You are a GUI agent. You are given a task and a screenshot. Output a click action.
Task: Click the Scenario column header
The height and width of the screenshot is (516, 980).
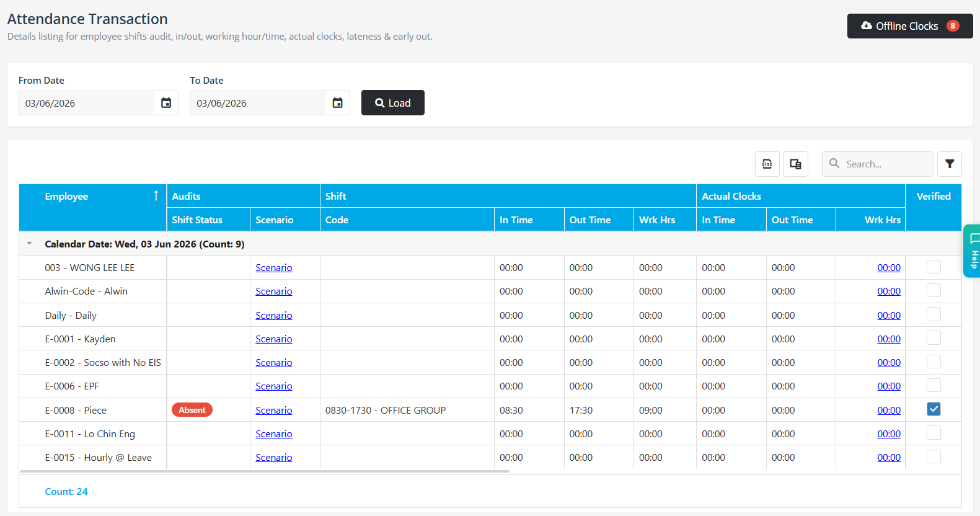pyautogui.click(x=285, y=220)
